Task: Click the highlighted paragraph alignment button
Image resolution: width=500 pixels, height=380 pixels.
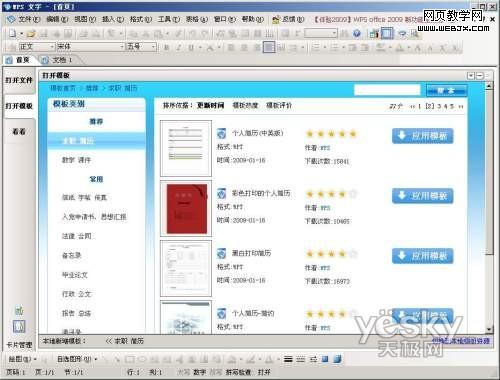Action: 269,47
